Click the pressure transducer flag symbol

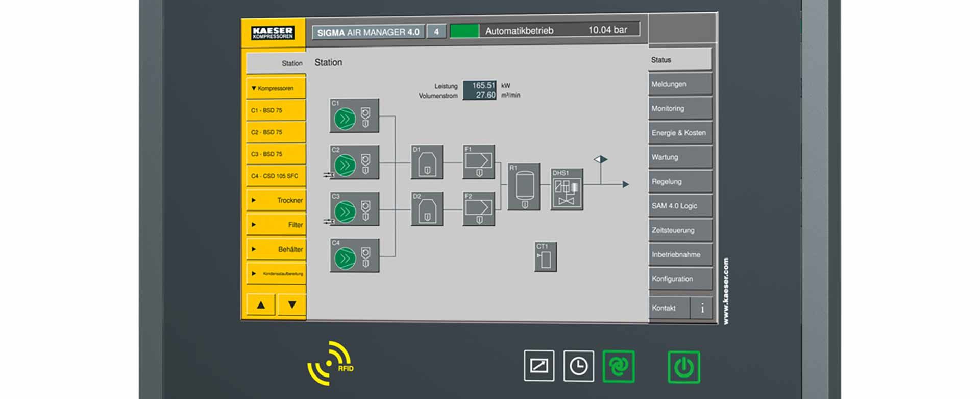click(x=601, y=159)
